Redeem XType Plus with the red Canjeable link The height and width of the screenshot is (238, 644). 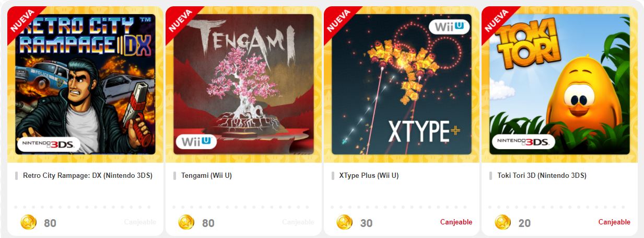(456, 222)
